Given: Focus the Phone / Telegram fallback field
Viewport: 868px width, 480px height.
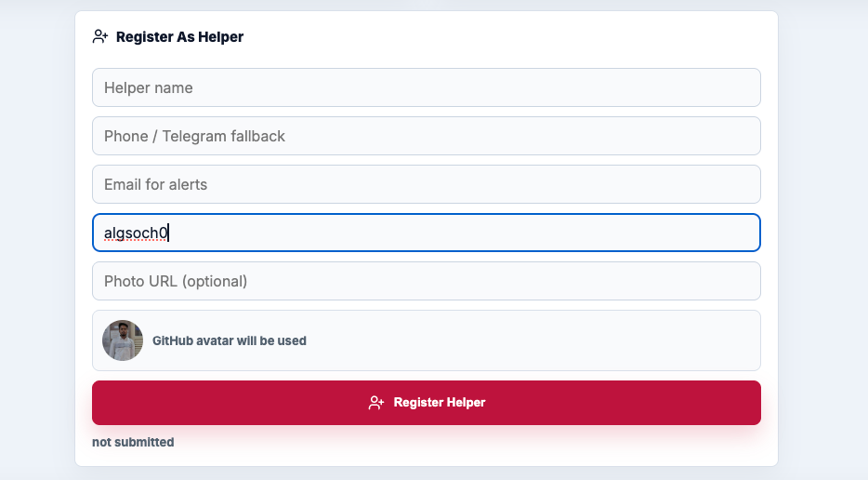Looking at the screenshot, I should [x=427, y=136].
